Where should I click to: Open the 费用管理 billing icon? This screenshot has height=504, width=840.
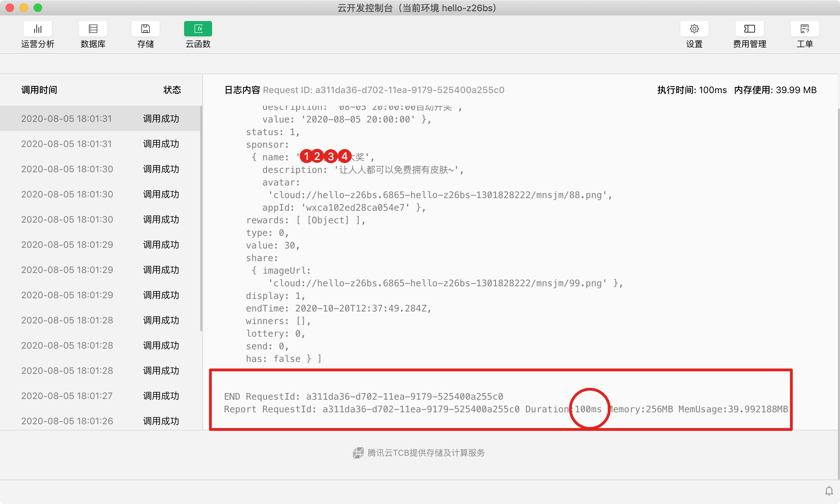tap(749, 29)
